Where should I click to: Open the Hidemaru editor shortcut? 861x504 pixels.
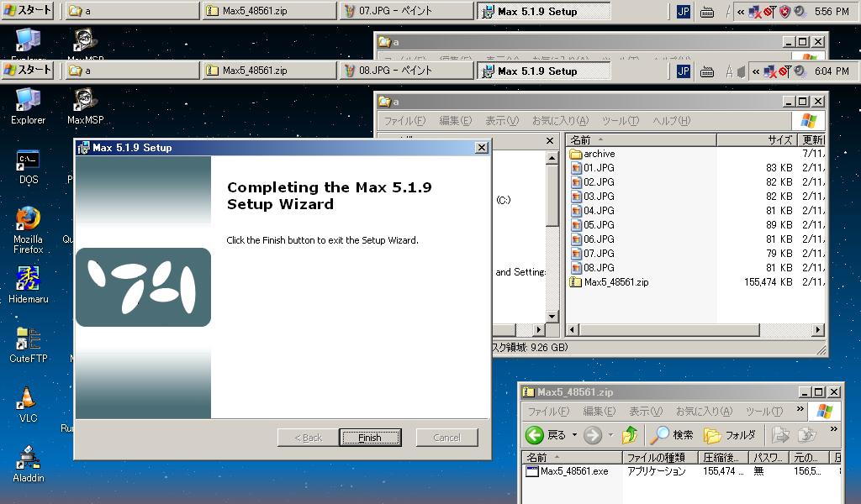coord(28,285)
